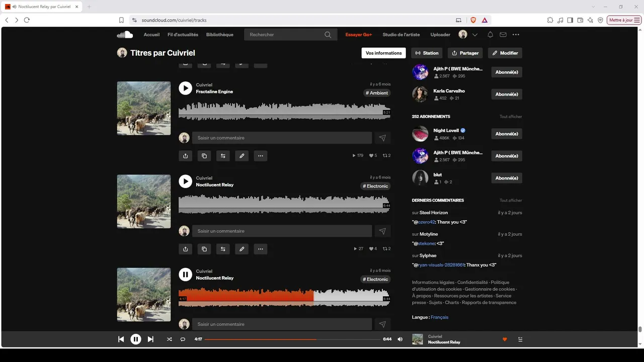Pause the playing Noctilucent Relay track
Screen dimensions: 644x362
coord(185,275)
